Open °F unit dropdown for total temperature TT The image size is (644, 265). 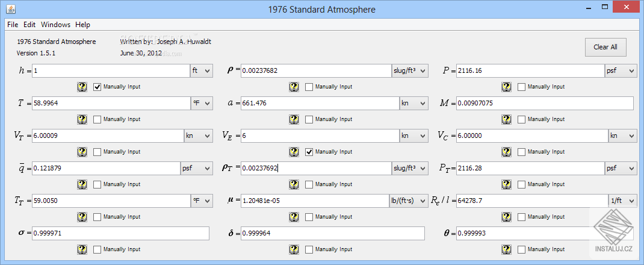tap(202, 201)
